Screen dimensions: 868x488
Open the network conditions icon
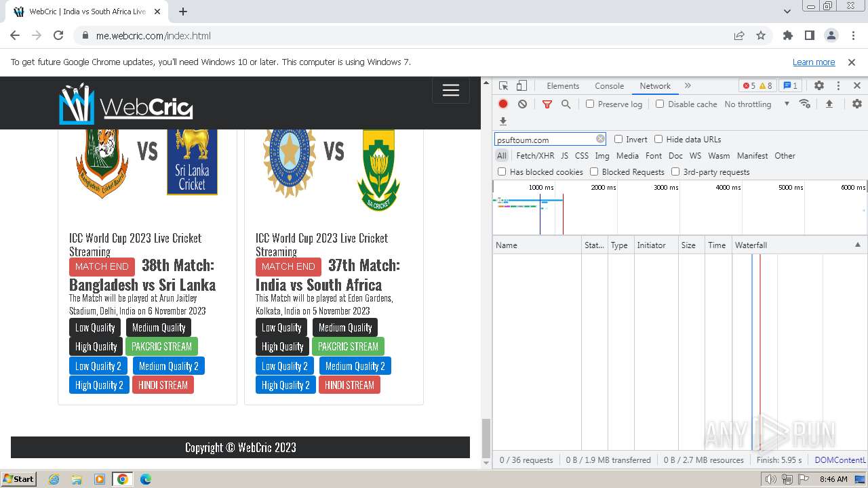[x=805, y=104]
